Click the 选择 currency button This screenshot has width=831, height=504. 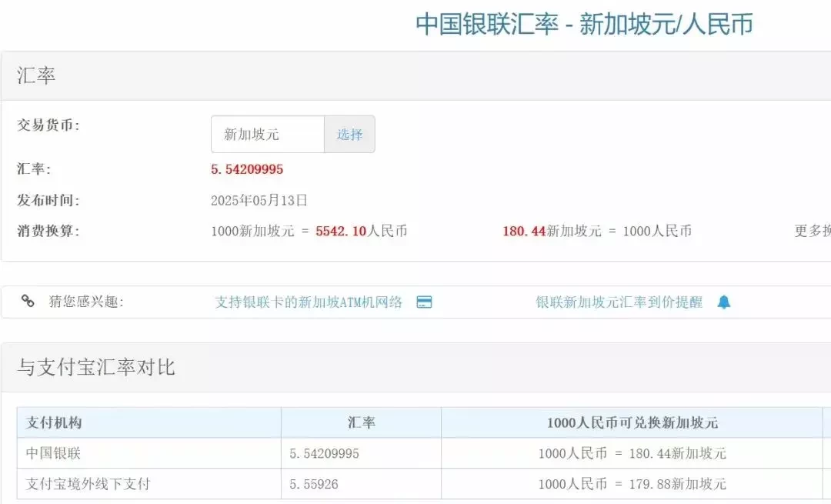click(x=349, y=134)
